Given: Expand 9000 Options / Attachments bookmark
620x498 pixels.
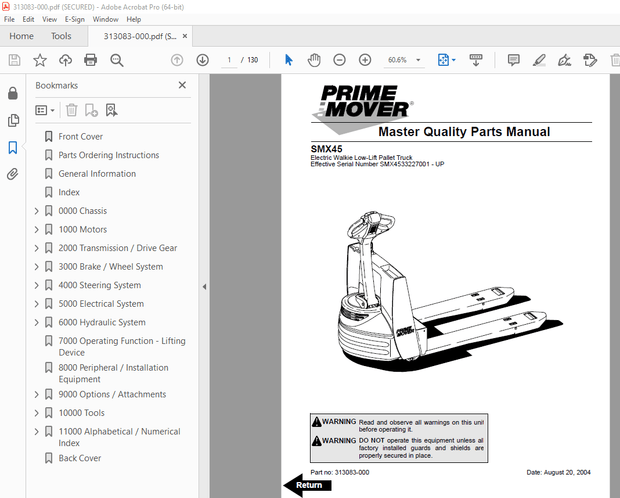Looking at the screenshot, I should (36, 394).
